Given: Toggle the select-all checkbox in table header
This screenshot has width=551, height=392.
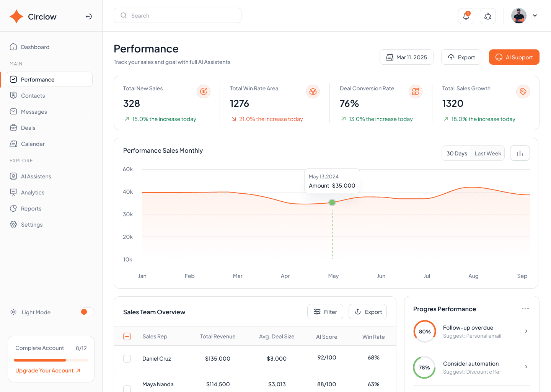Looking at the screenshot, I should [x=127, y=336].
